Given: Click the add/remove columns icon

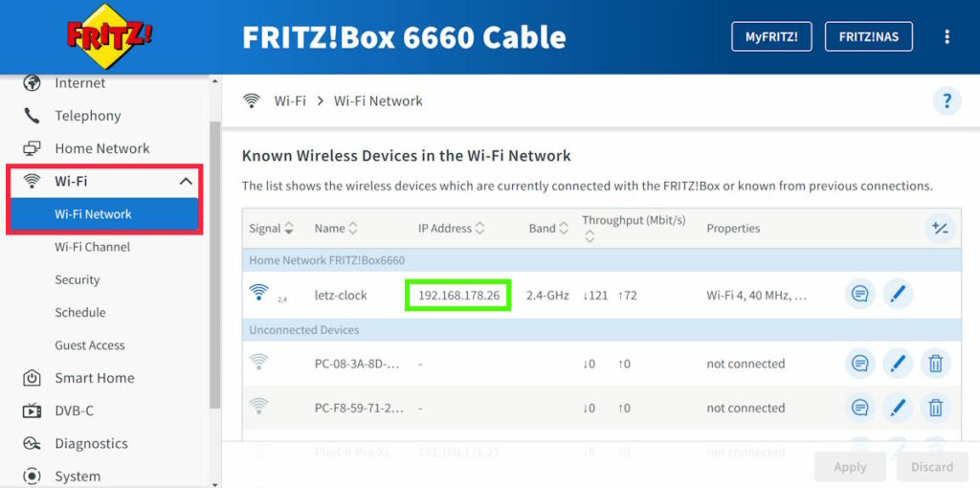Looking at the screenshot, I should (x=940, y=228).
